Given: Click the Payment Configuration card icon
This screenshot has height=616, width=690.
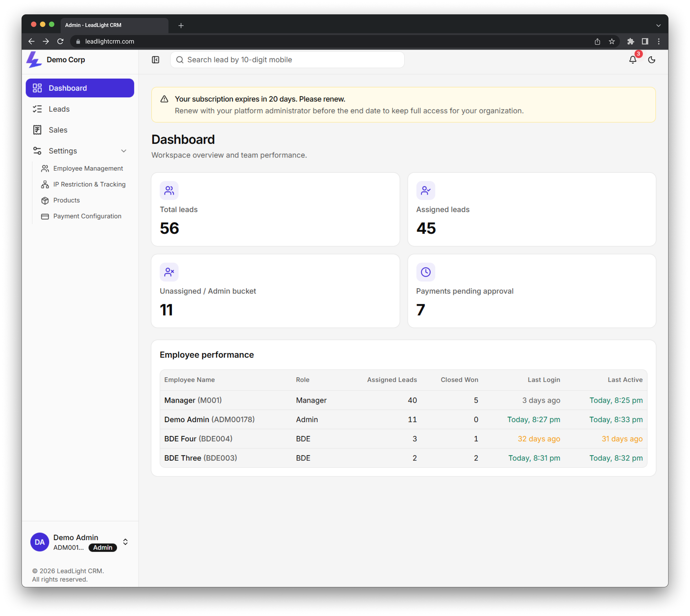Looking at the screenshot, I should (x=45, y=217).
